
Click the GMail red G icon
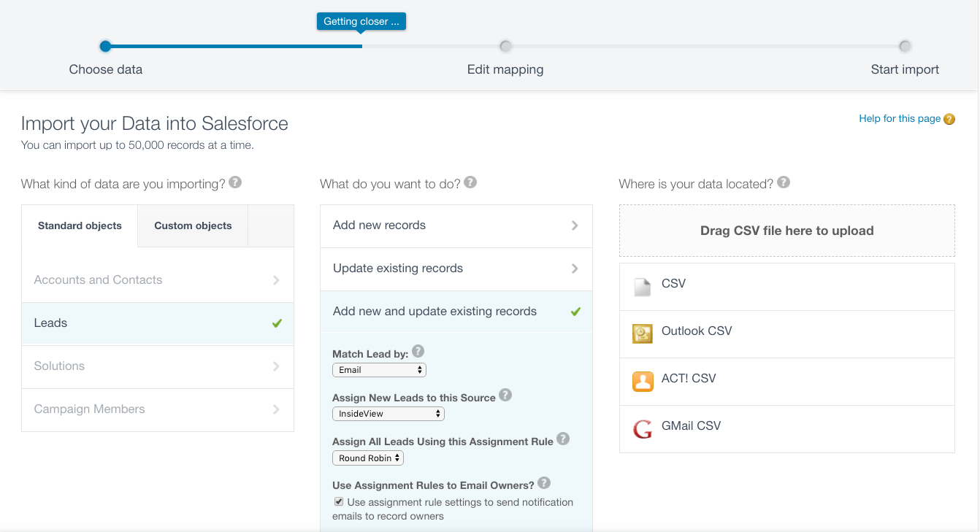643,429
